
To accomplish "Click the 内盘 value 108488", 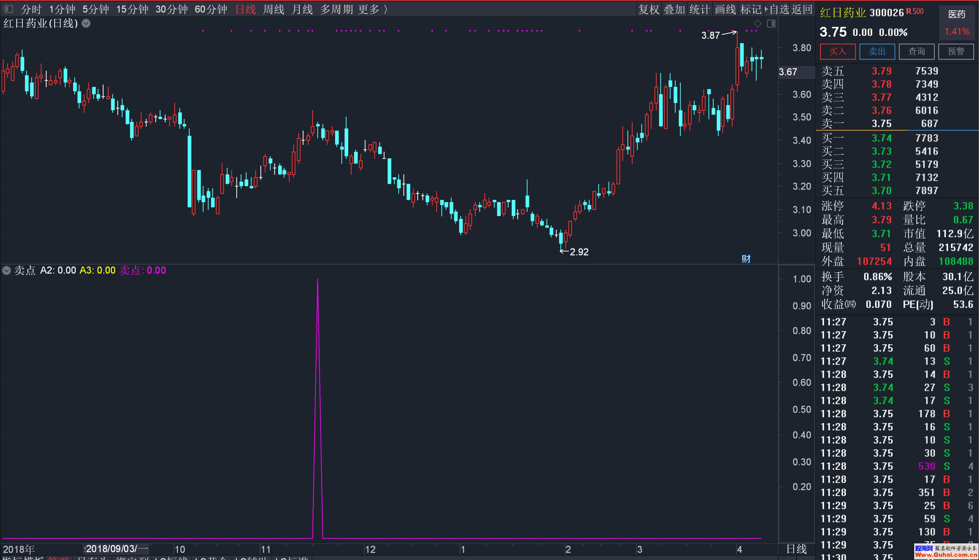I will pyautogui.click(x=956, y=262).
